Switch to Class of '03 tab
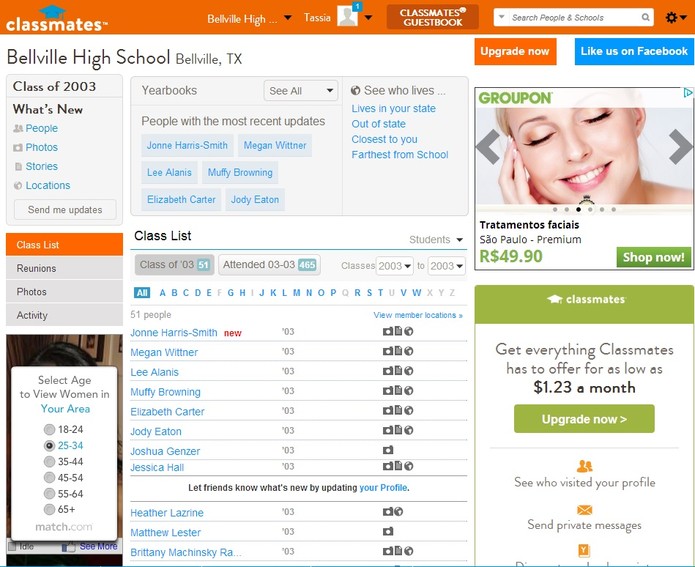The height and width of the screenshot is (567, 695). 174,265
